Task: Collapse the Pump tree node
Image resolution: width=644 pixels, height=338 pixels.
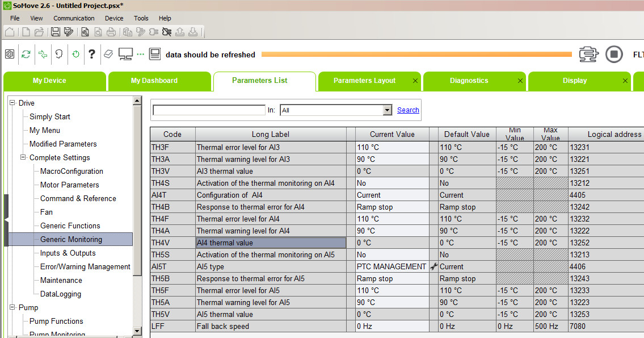Action: click(x=12, y=307)
